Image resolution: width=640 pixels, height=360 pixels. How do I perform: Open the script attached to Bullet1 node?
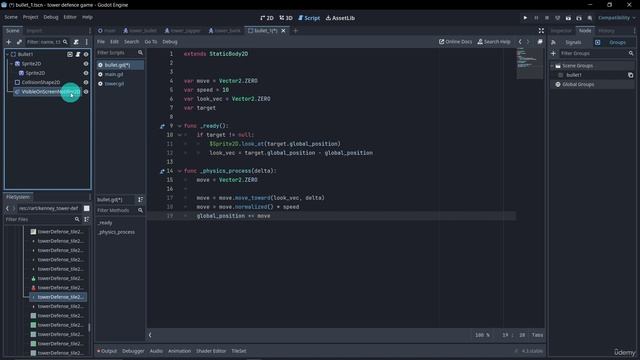[78, 54]
